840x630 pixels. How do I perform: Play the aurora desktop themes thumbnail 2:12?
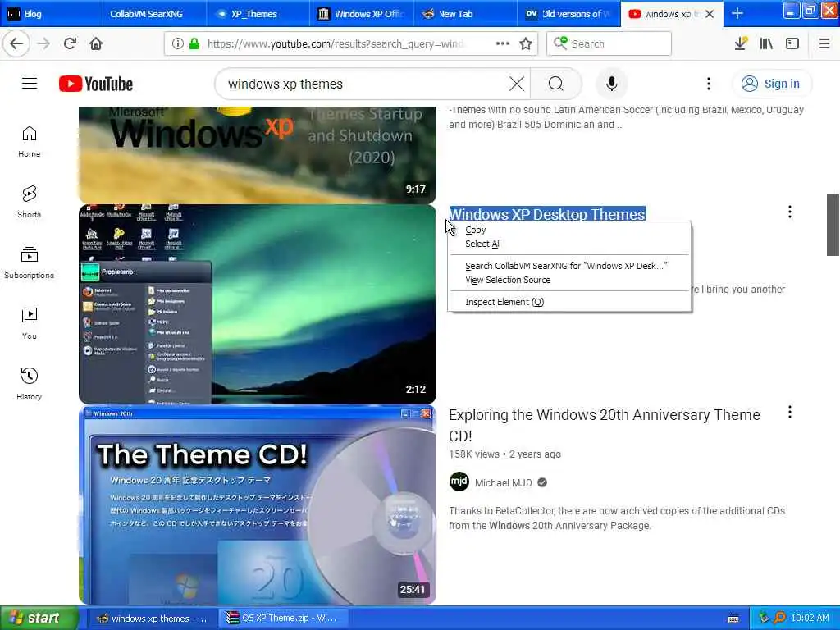257,304
